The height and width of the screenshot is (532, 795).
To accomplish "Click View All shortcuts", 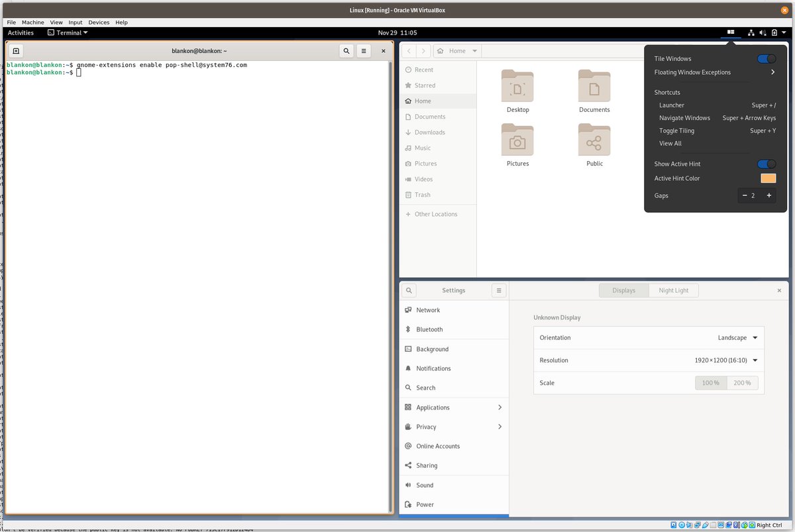I will (670, 143).
